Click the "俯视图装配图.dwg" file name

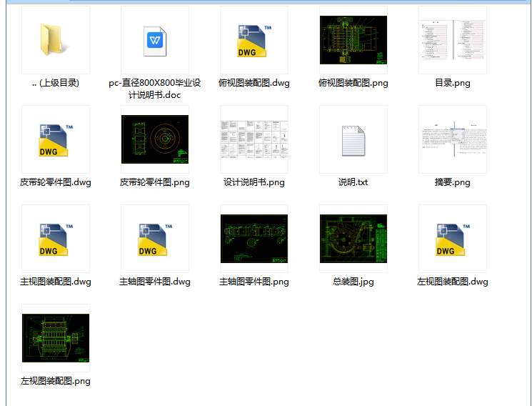(254, 83)
